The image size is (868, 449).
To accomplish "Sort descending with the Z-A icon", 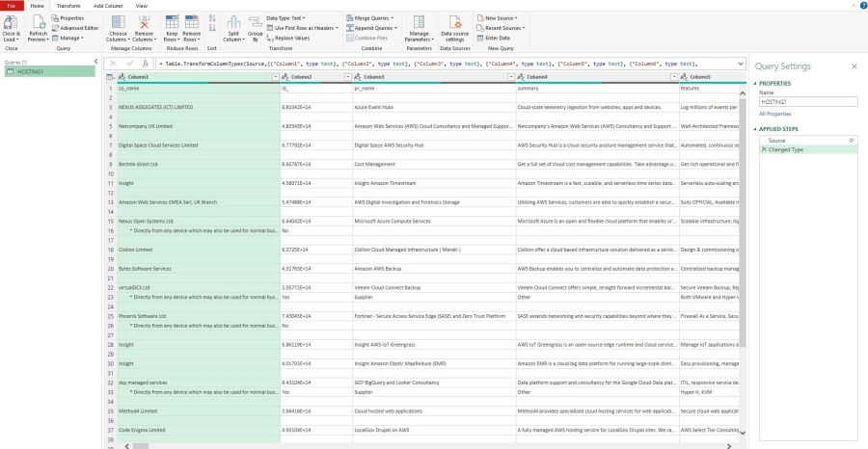I will [x=212, y=28].
